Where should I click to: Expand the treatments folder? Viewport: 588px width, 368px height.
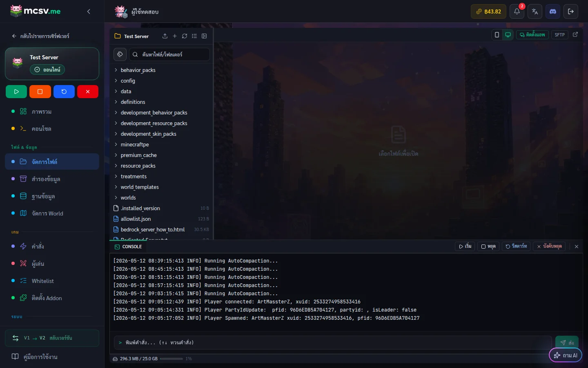[x=162, y=176]
